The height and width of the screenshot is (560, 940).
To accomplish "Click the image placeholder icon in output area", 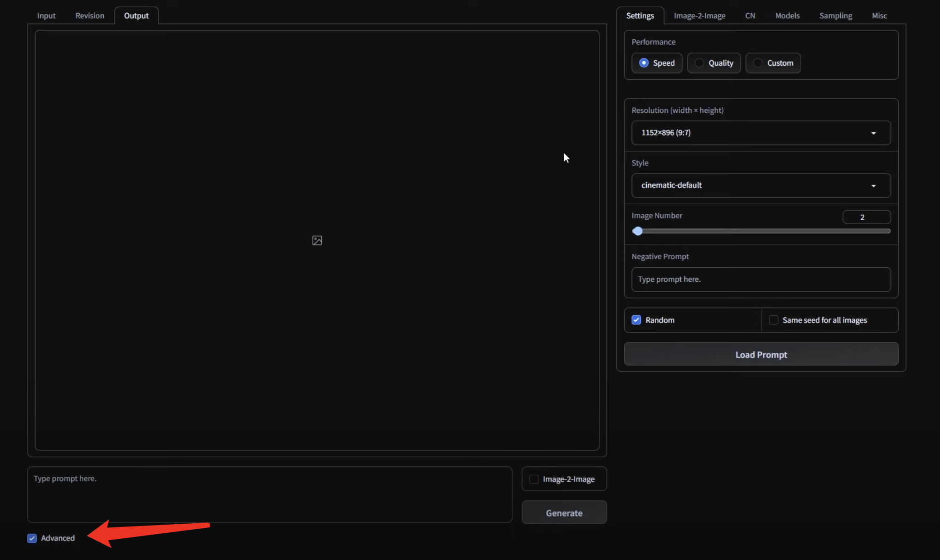I will (x=317, y=241).
